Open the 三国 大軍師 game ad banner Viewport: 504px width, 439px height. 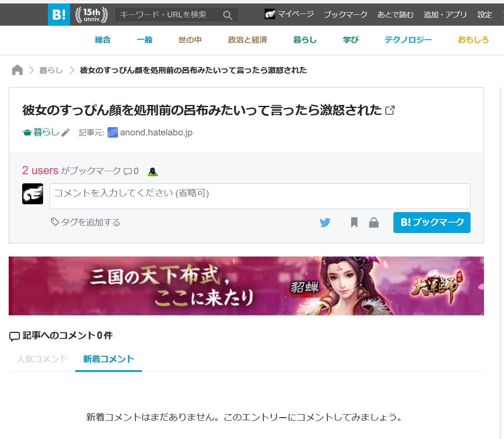pyautogui.click(x=246, y=286)
